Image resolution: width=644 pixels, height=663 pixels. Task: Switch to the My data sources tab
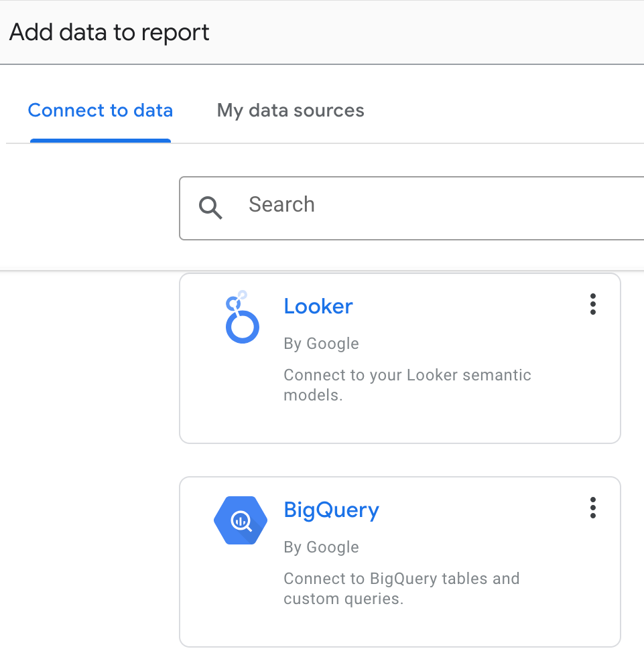[290, 110]
